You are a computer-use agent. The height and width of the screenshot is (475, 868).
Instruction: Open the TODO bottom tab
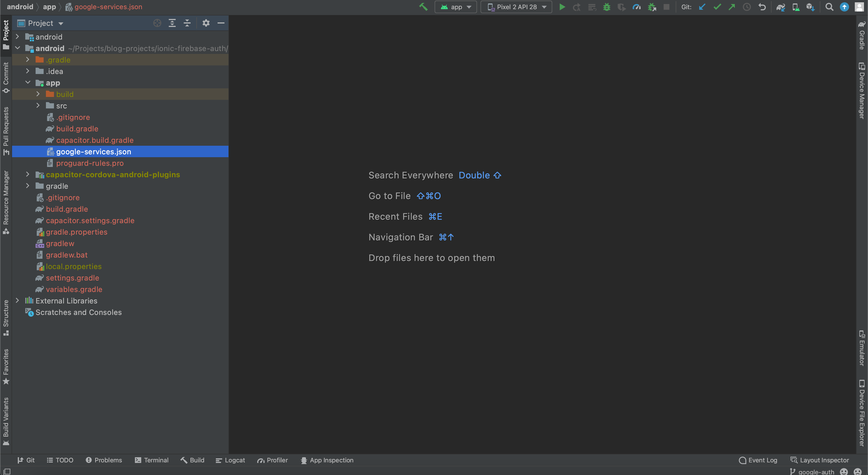tap(60, 460)
